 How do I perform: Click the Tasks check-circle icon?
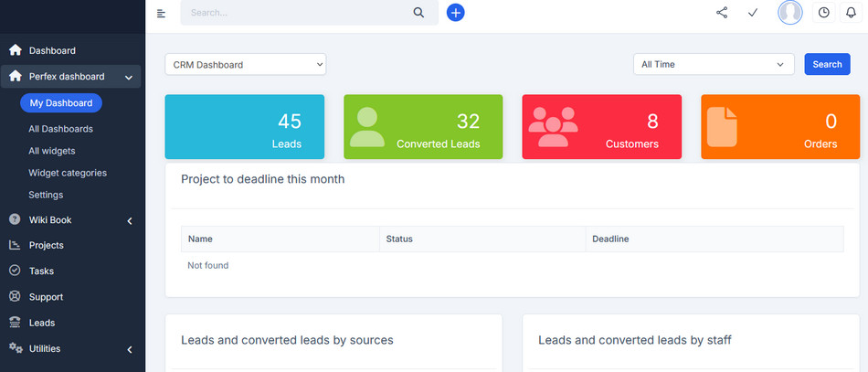click(x=15, y=271)
